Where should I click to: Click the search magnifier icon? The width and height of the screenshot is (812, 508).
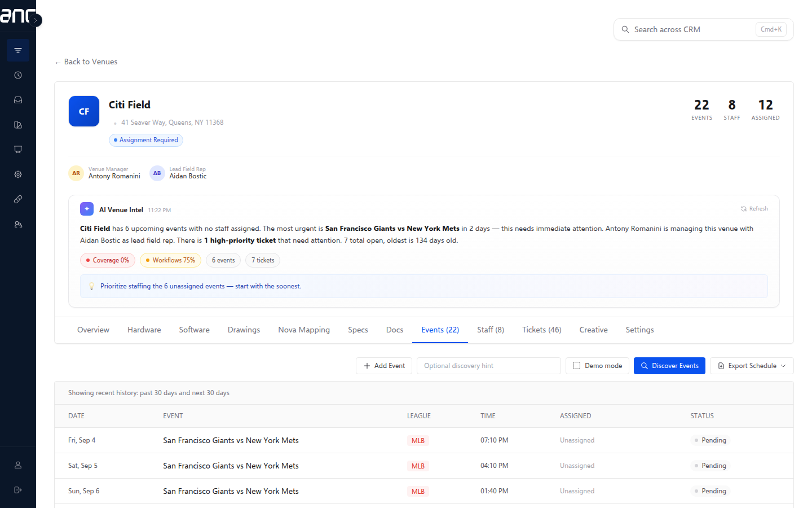(x=625, y=29)
